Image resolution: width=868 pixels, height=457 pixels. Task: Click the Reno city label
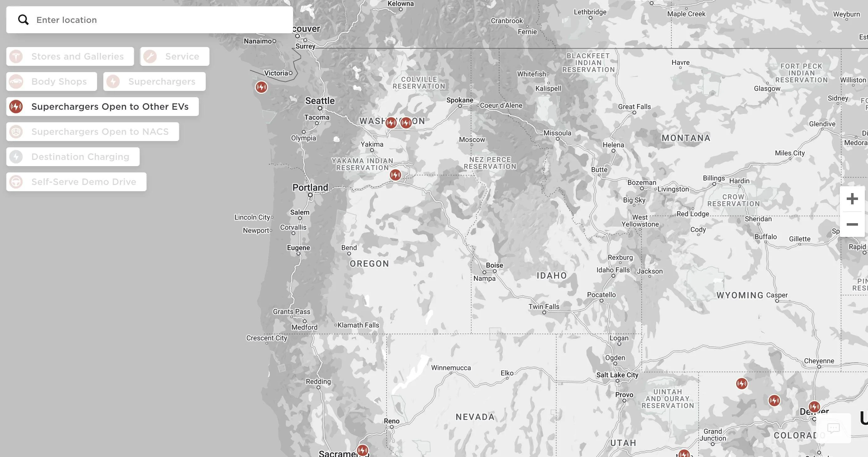(x=391, y=421)
